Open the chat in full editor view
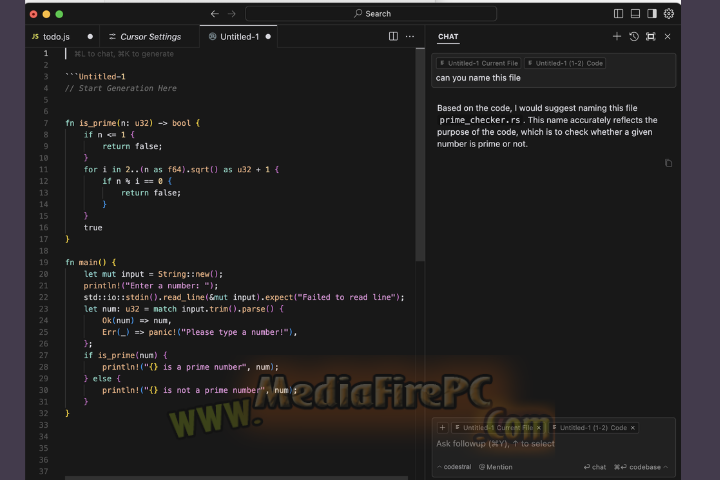The height and width of the screenshot is (480, 720). point(651,36)
